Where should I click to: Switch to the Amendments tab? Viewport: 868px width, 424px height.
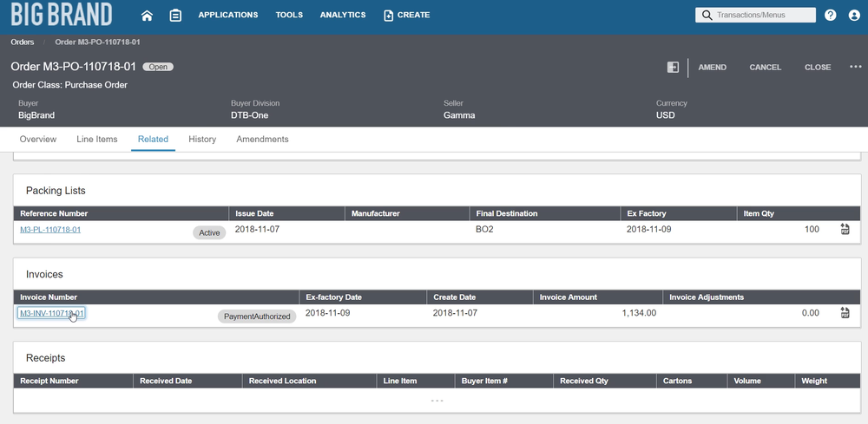(x=262, y=140)
